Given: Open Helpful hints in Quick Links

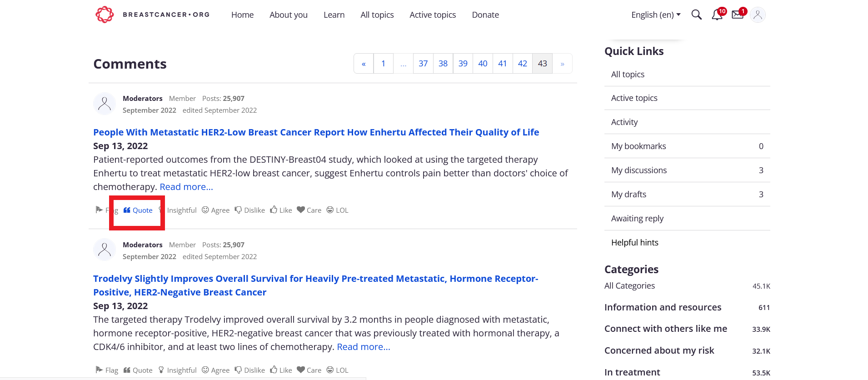Looking at the screenshot, I should pos(687,243).
